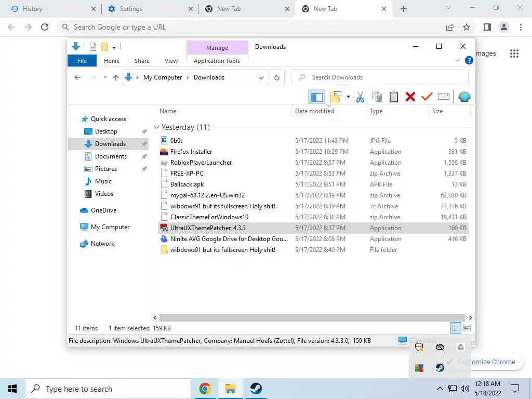
Task: Select Music in the navigation pane
Action: click(103, 181)
